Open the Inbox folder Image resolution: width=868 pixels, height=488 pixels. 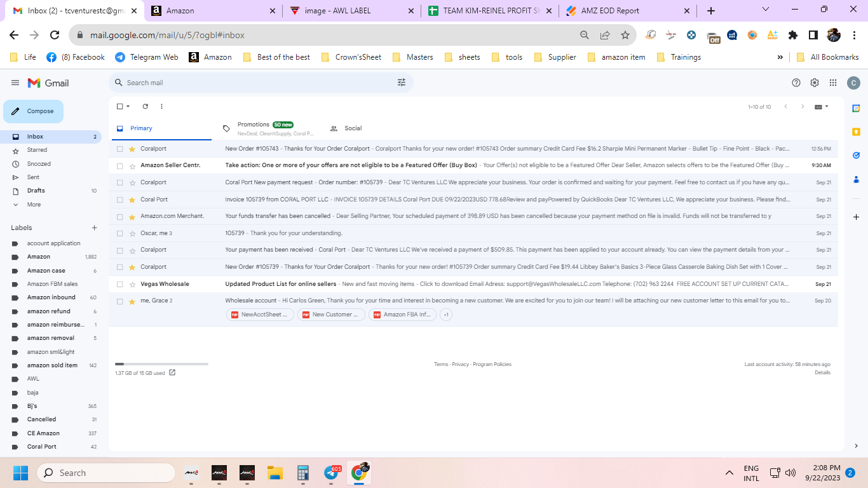(51, 137)
